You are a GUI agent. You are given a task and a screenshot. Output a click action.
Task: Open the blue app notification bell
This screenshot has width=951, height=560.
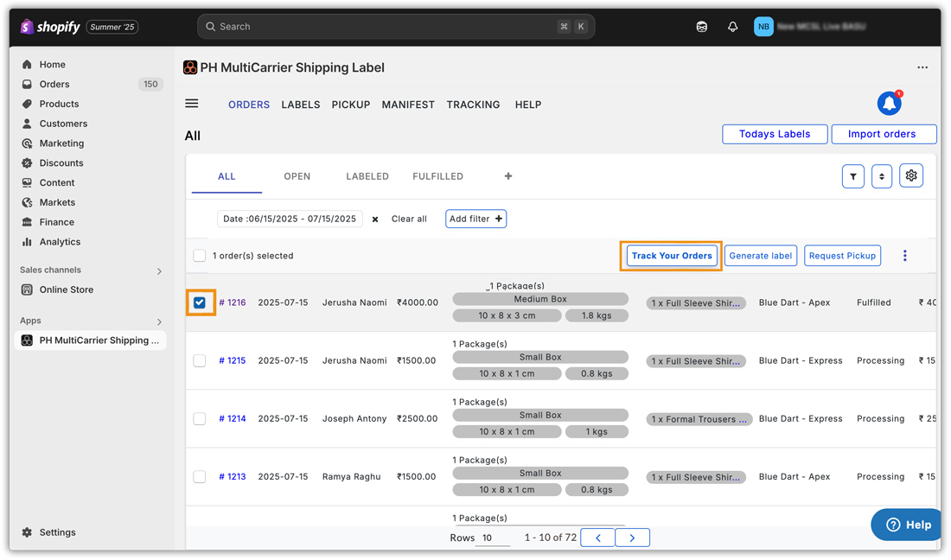(x=889, y=104)
